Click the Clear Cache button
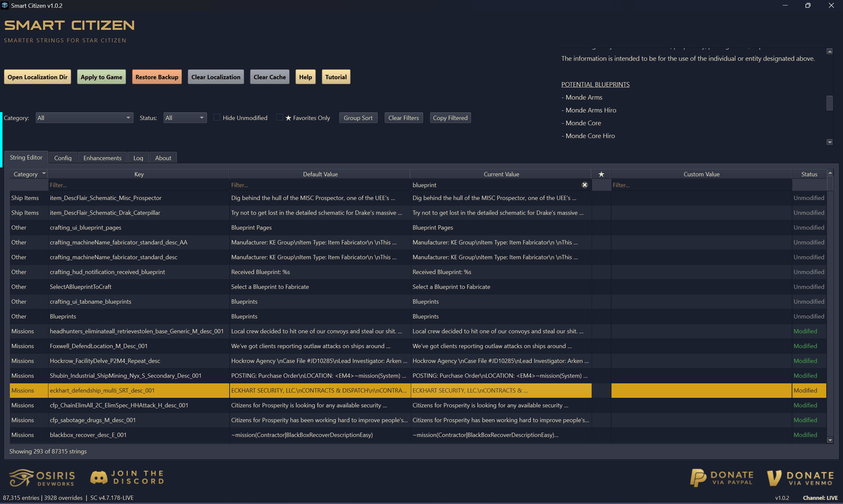The image size is (843, 504). click(269, 77)
